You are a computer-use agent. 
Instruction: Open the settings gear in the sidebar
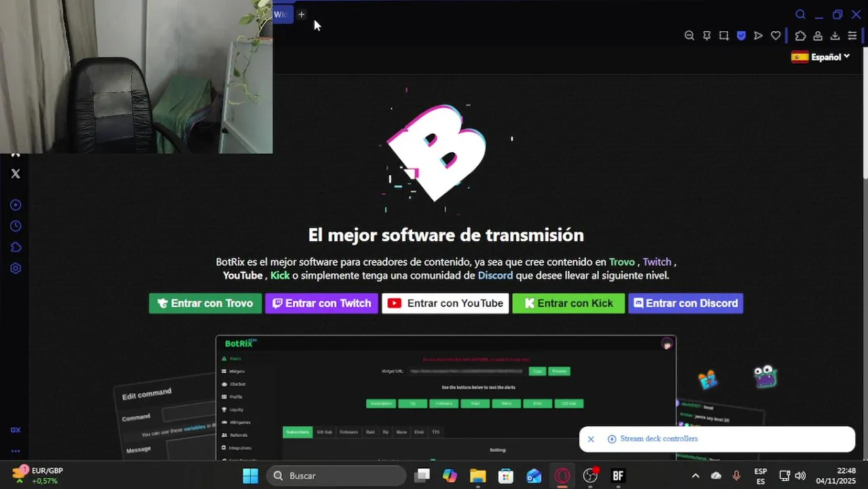[x=16, y=268]
